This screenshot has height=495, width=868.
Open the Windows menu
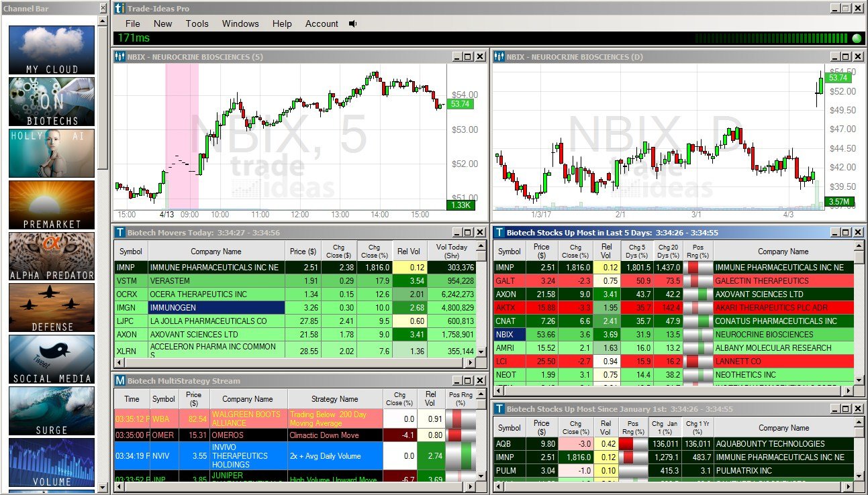click(x=240, y=23)
